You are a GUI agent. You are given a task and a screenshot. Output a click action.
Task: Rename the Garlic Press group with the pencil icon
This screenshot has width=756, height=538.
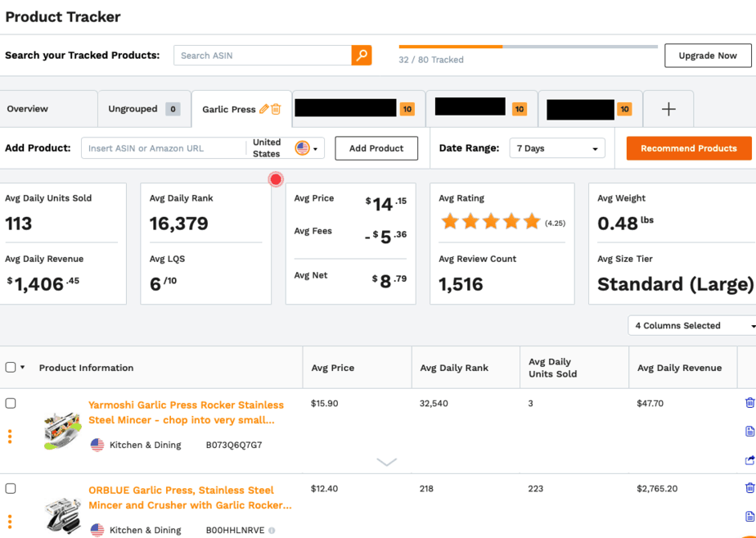point(263,109)
